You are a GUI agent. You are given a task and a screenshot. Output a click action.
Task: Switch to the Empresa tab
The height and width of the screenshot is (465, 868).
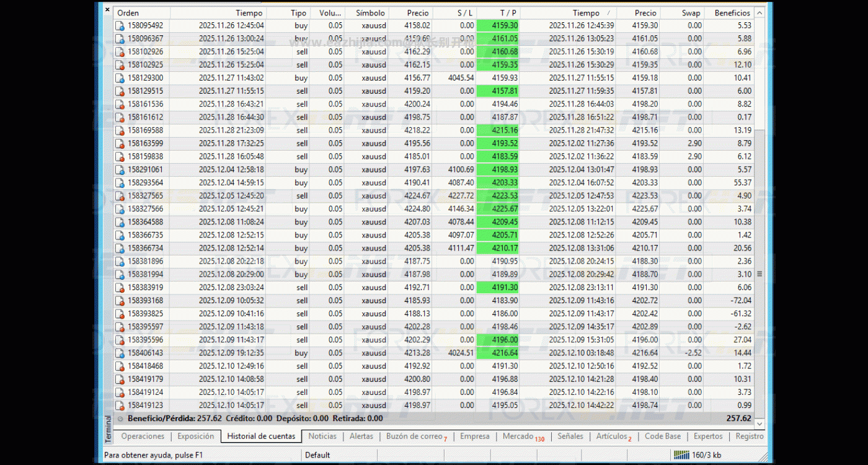click(475, 436)
